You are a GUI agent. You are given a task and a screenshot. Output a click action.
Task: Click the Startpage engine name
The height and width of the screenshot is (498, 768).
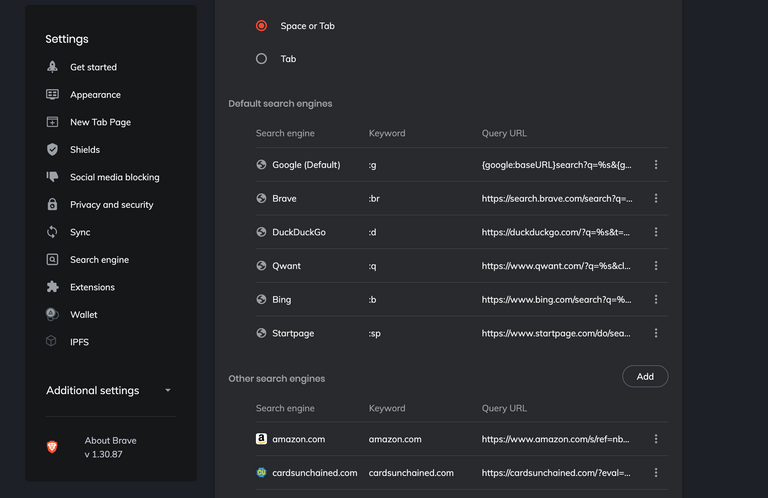(x=293, y=333)
